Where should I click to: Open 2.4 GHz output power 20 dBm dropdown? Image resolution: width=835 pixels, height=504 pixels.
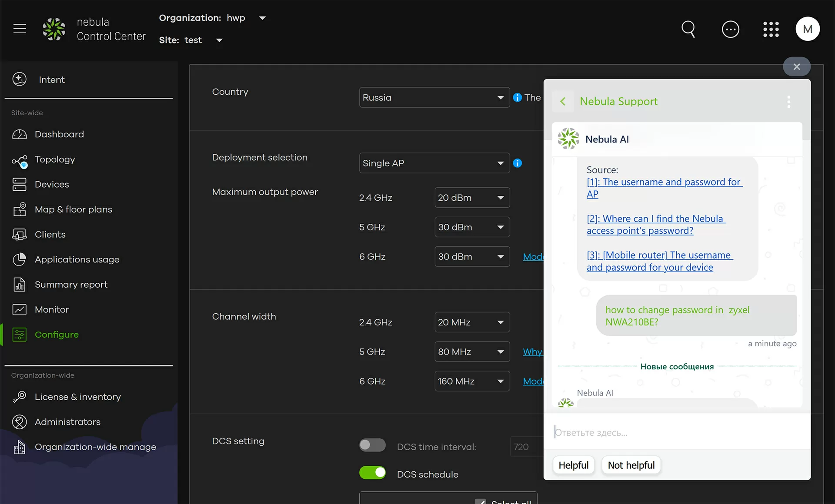click(x=472, y=198)
